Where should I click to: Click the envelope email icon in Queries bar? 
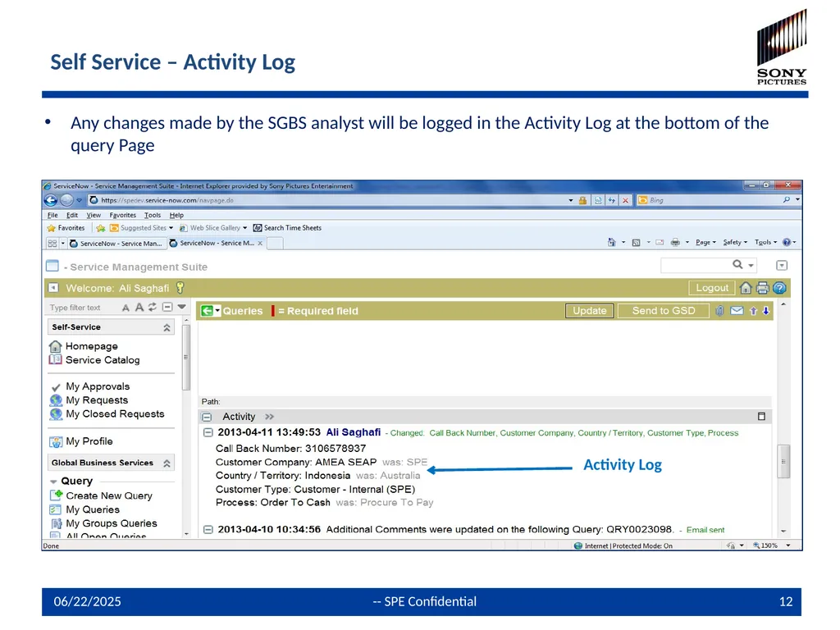pyautogui.click(x=737, y=311)
